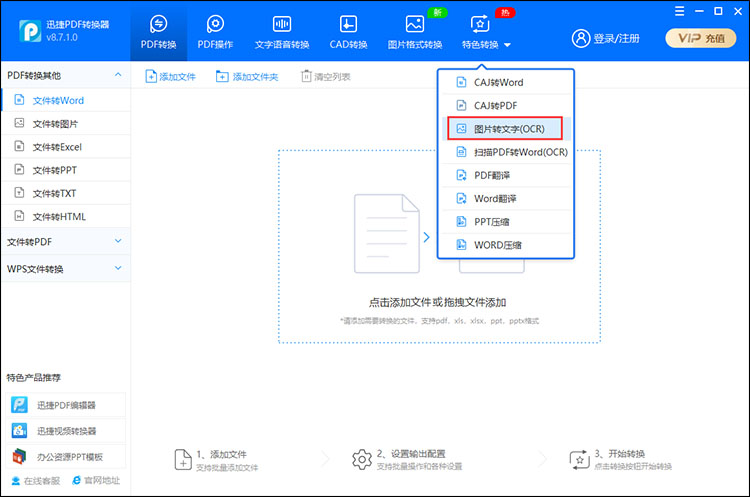Image resolution: width=750 pixels, height=497 pixels.
Task: Open 迅捷视频转换器 recommended product
Action: coord(66,431)
